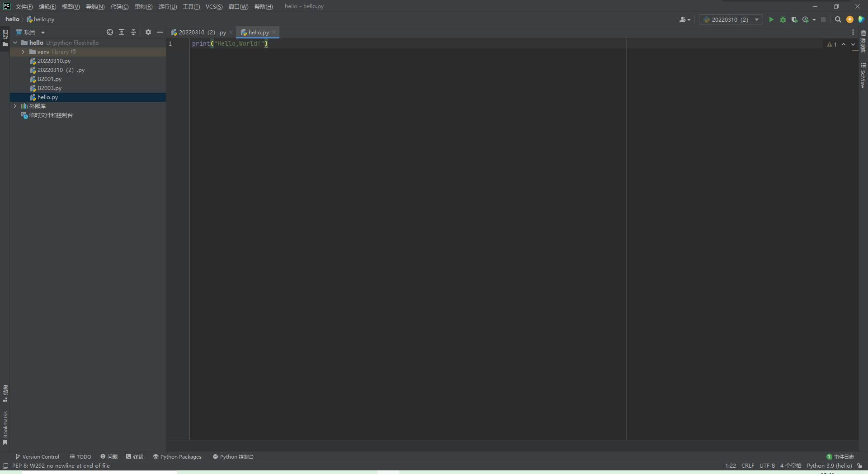The image size is (868, 474).
Task: Change file encoding UTF-8
Action: point(767,466)
